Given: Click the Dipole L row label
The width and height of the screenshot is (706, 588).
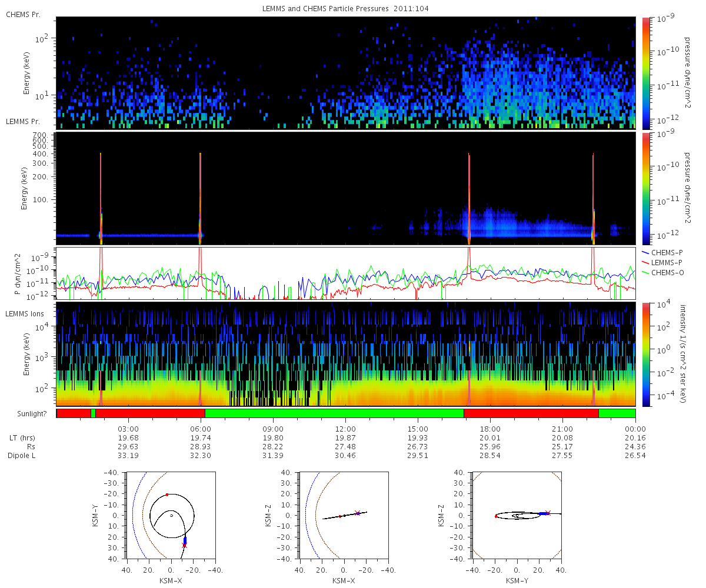Looking at the screenshot, I should point(21,456).
